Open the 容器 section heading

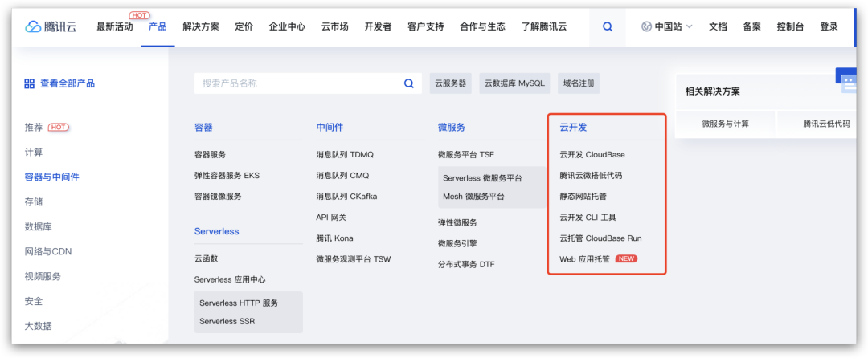click(203, 127)
